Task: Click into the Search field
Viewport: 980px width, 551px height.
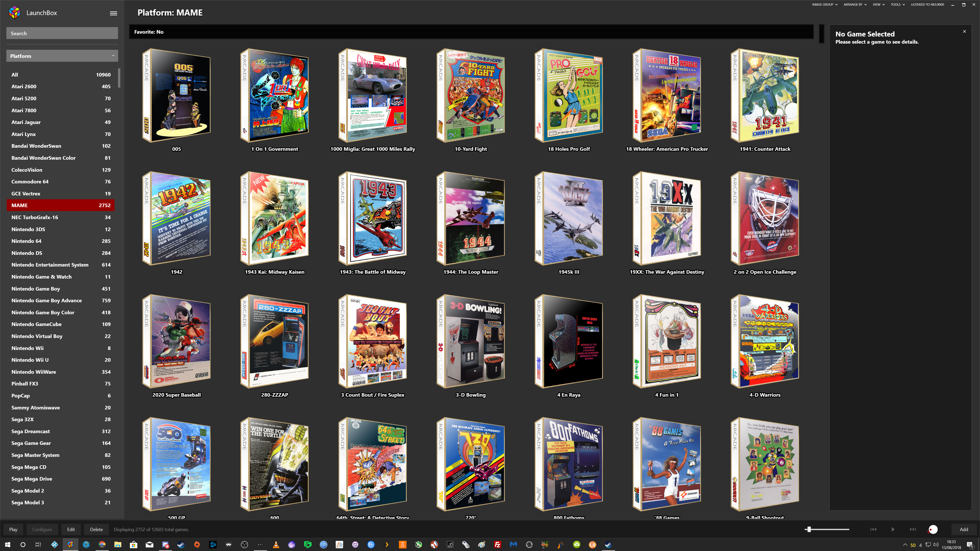Action: coord(62,33)
